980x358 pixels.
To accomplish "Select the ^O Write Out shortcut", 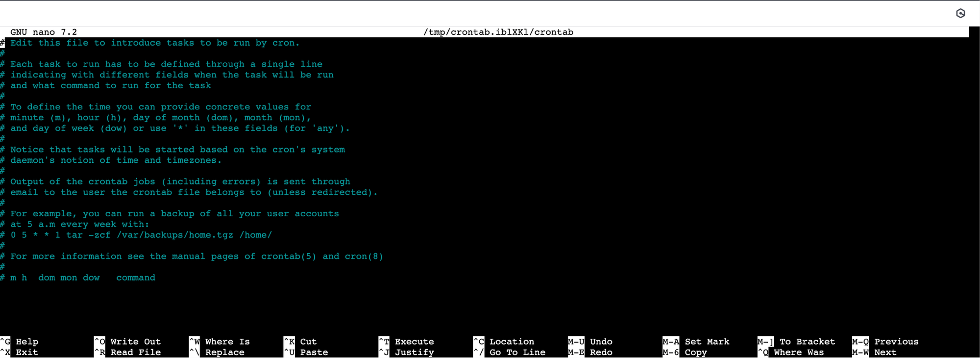I will pos(127,341).
